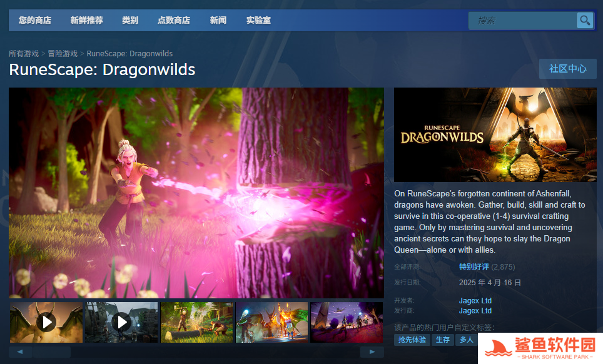The width and height of the screenshot is (603, 364).
Task: Open the 实验室 tab
Action: click(x=258, y=21)
